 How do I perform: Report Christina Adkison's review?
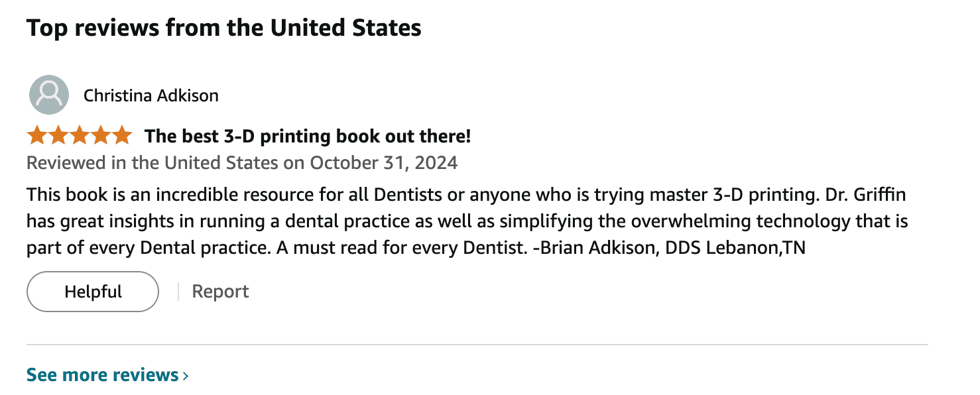pyautogui.click(x=220, y=292)
